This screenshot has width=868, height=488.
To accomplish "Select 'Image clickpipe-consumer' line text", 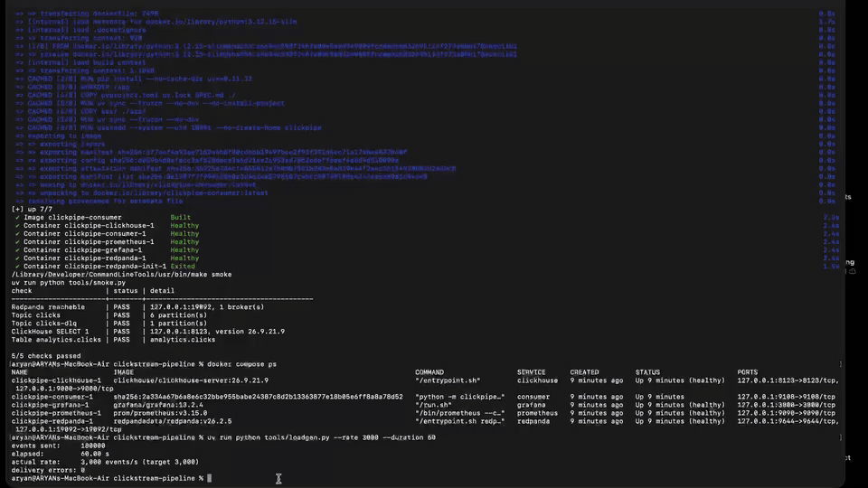I will [x=72, y=218].
